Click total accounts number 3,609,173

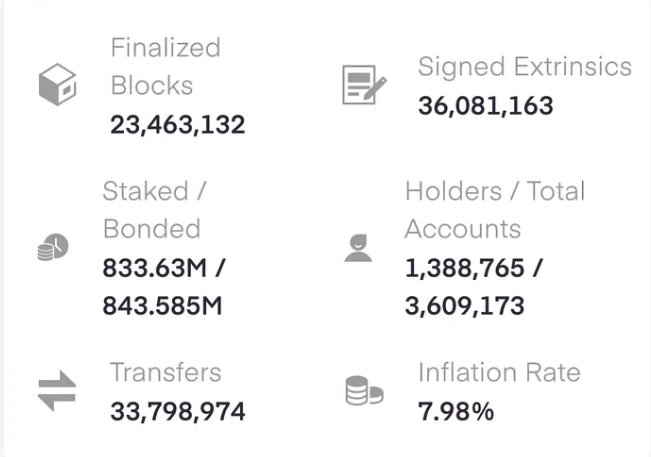tap(465, 306)
